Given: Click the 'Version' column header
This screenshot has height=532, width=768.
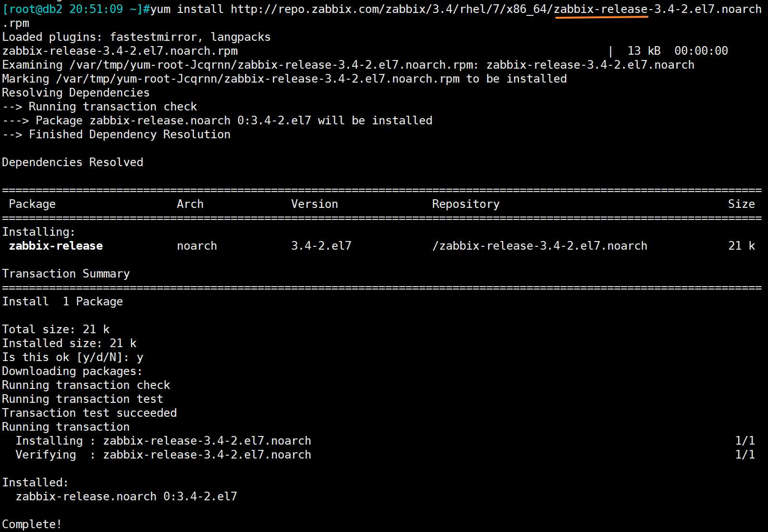Looking at the screenshot, I should click(315, 204).
